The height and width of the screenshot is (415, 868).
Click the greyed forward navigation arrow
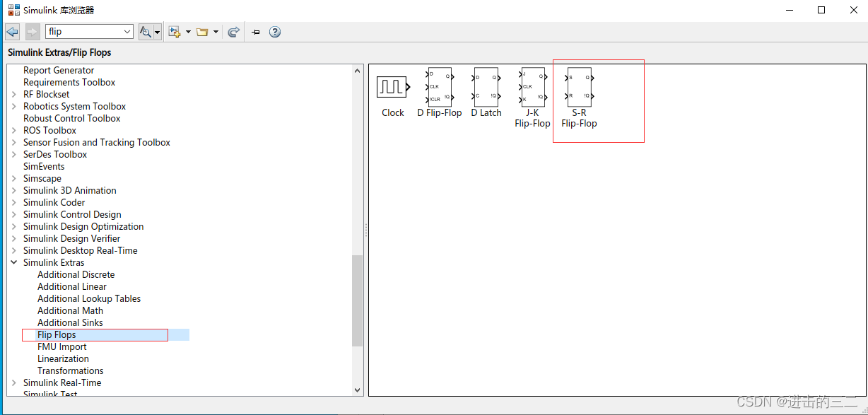pyautogui.click(x=33, y=32)
